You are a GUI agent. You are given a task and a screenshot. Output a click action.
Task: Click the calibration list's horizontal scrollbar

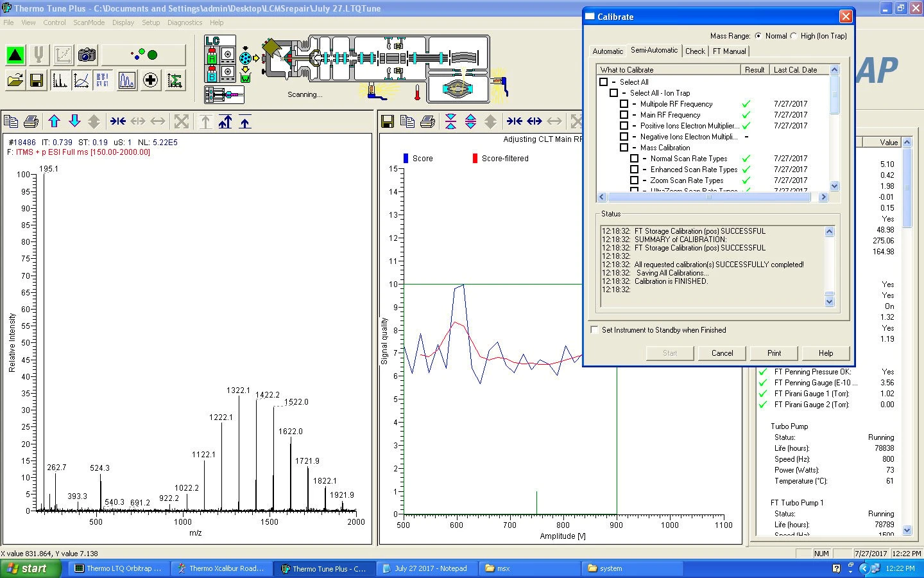coord(709,197)
